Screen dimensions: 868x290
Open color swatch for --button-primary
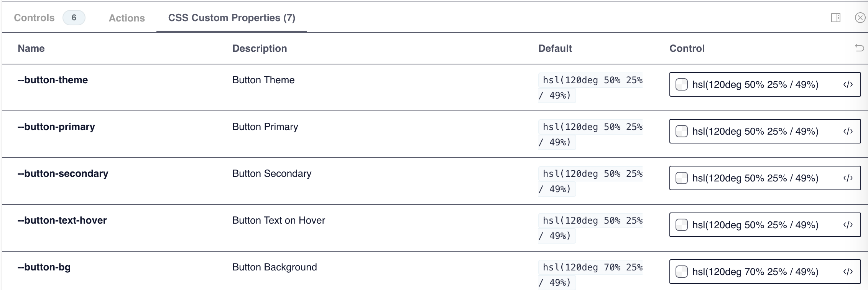pos(681,131)
